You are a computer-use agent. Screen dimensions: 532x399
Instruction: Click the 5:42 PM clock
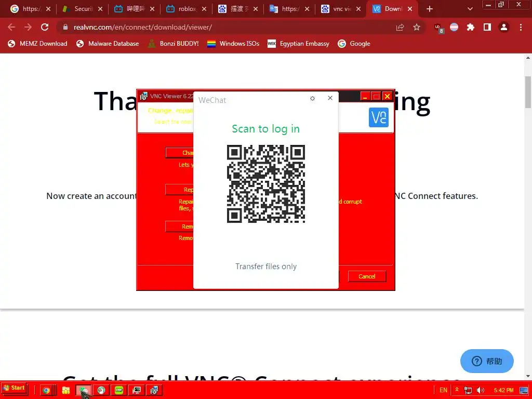503,390
